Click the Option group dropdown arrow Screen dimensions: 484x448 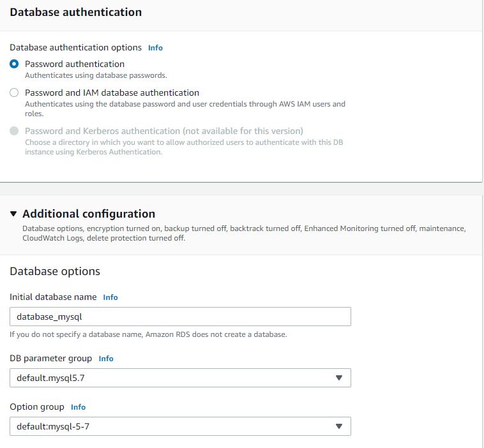[339, 426]
